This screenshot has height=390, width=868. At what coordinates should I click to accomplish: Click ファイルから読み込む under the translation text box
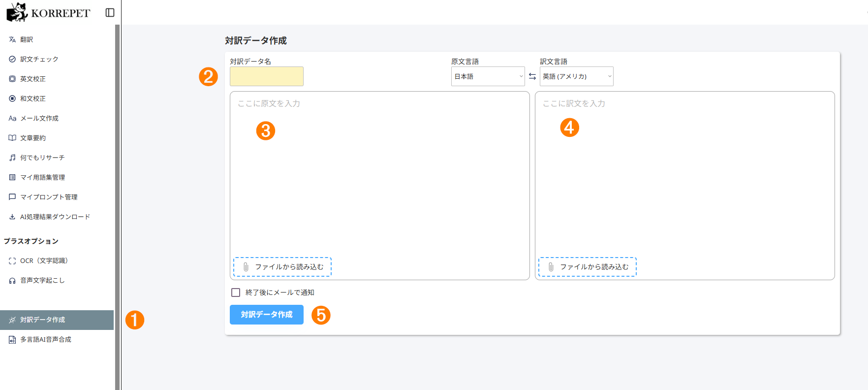click(x=588, y=267)
